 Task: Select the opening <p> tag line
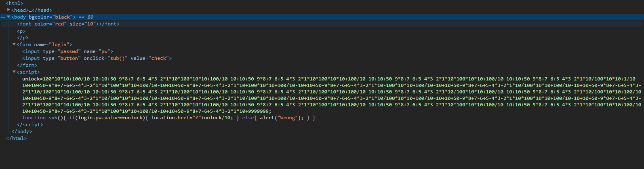pyautogui.click(x=21, y=31)
